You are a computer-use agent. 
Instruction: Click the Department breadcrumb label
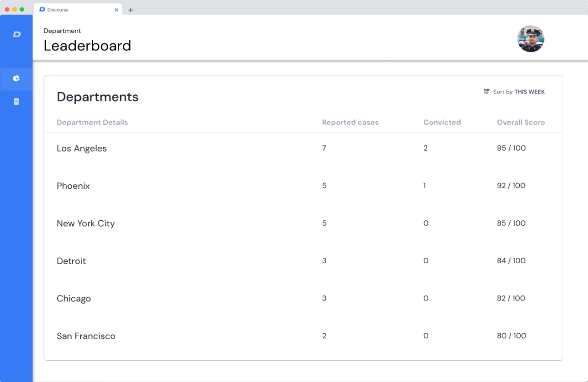pyautogui.click(x=62, y=31)
